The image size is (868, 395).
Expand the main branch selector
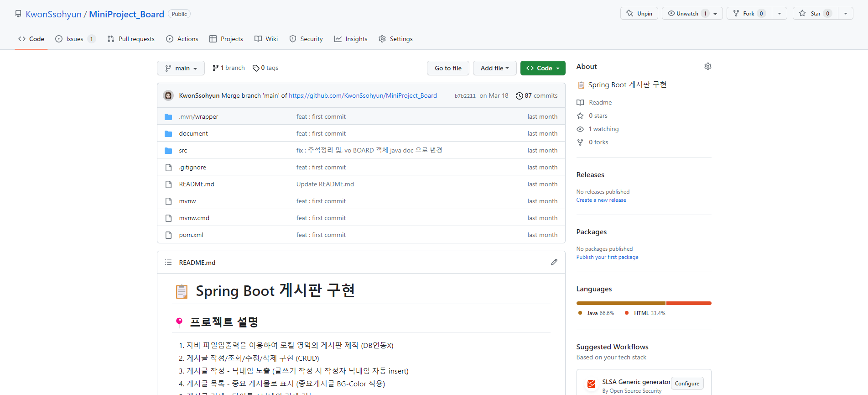(181, 68)
